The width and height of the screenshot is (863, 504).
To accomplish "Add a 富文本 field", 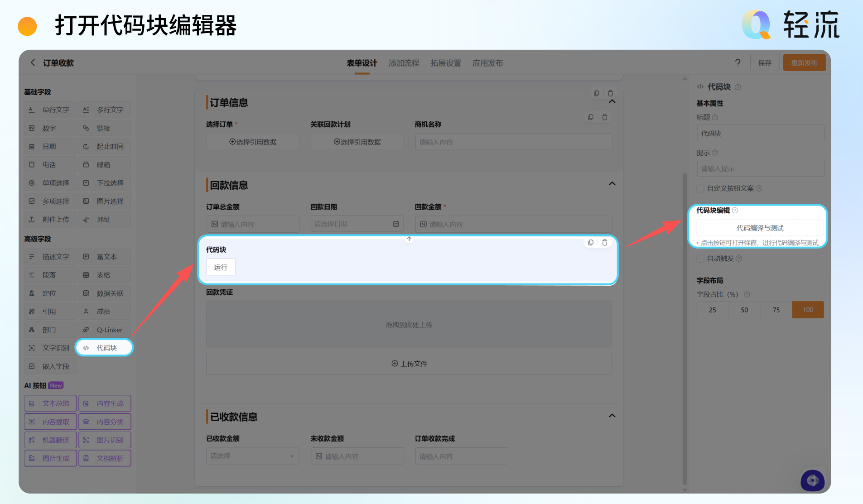I will click(x=105, y=257).
